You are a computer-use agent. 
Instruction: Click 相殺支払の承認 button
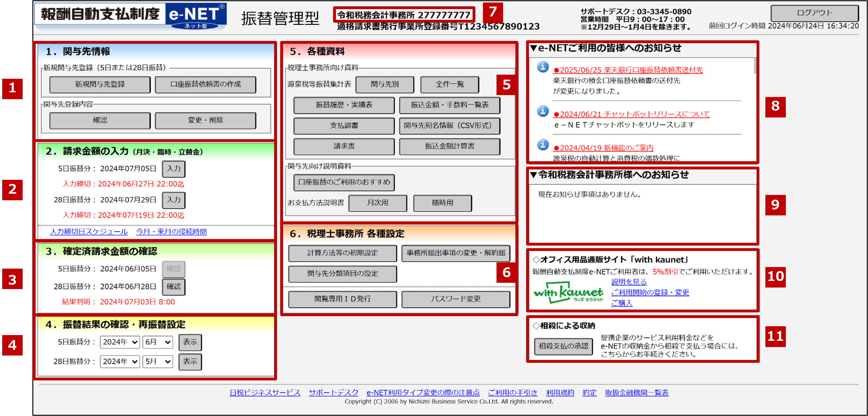pos(563,346)
